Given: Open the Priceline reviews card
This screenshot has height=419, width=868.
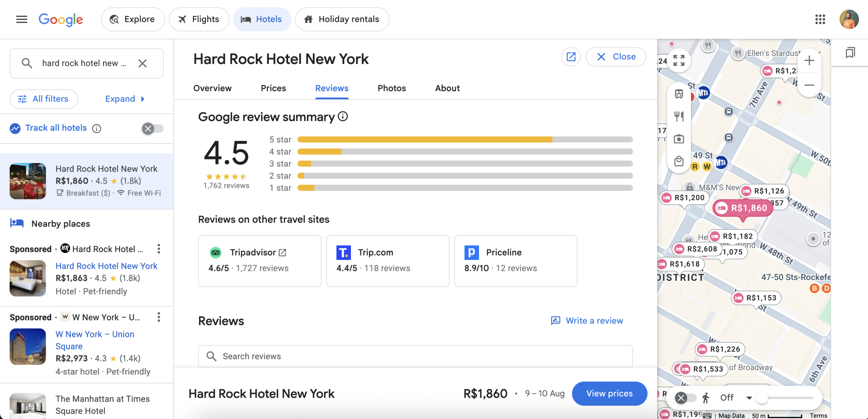Looking at the screenshot, I should point(516,261).
